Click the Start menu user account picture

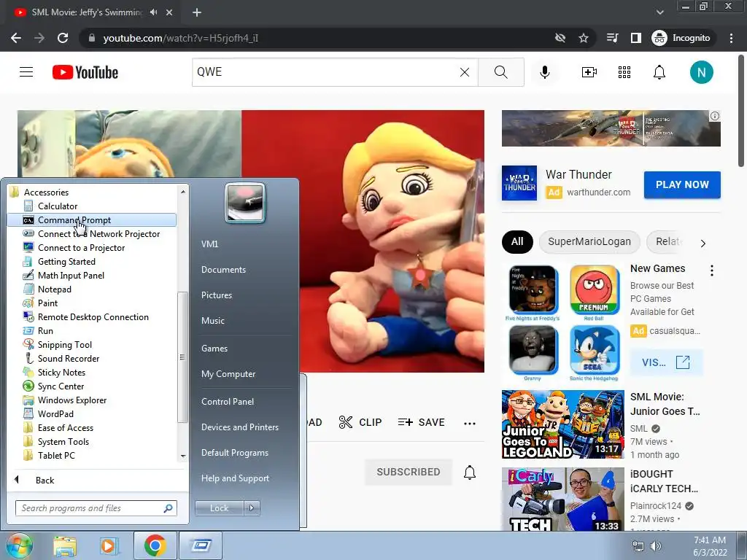pyautogui.click(x=245, y=203)
